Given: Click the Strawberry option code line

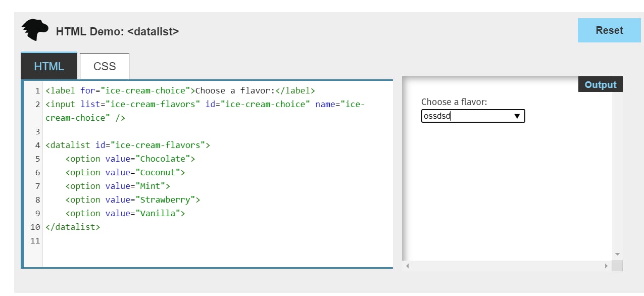Looking at the screenshot, I should coord(133,200).
